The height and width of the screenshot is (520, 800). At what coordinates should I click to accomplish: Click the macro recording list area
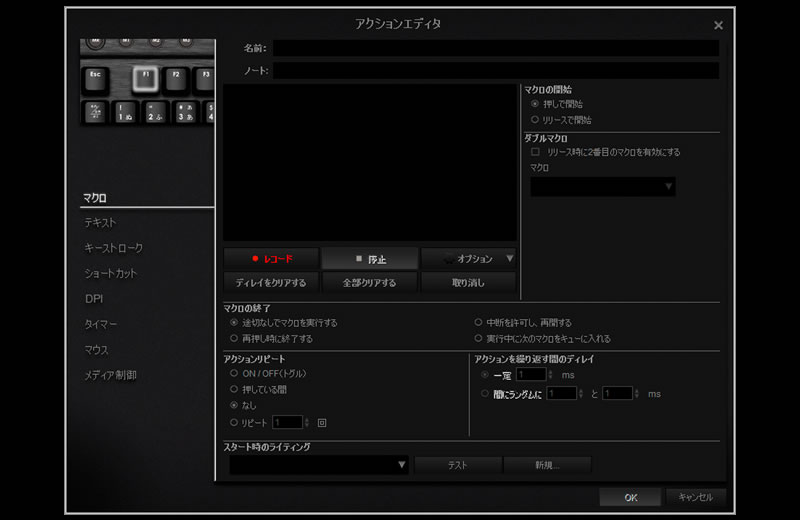(x=370, y=162)
